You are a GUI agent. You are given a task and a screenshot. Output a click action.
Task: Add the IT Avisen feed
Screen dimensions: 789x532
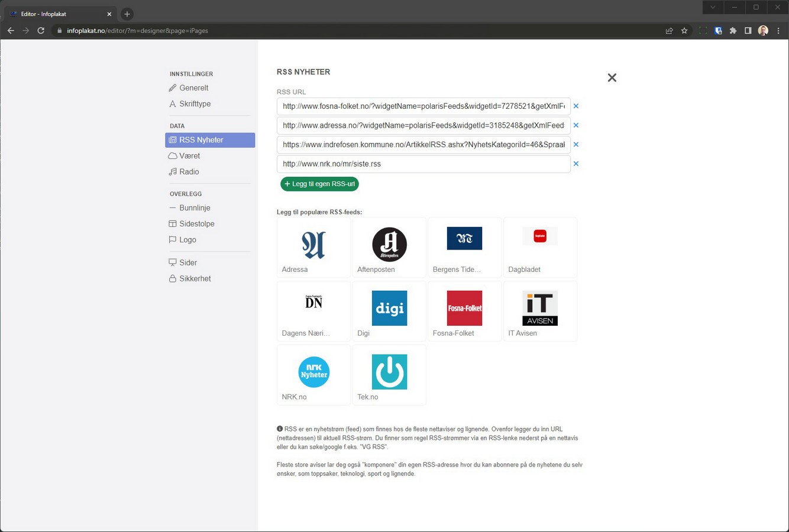[x=539, y=308]
